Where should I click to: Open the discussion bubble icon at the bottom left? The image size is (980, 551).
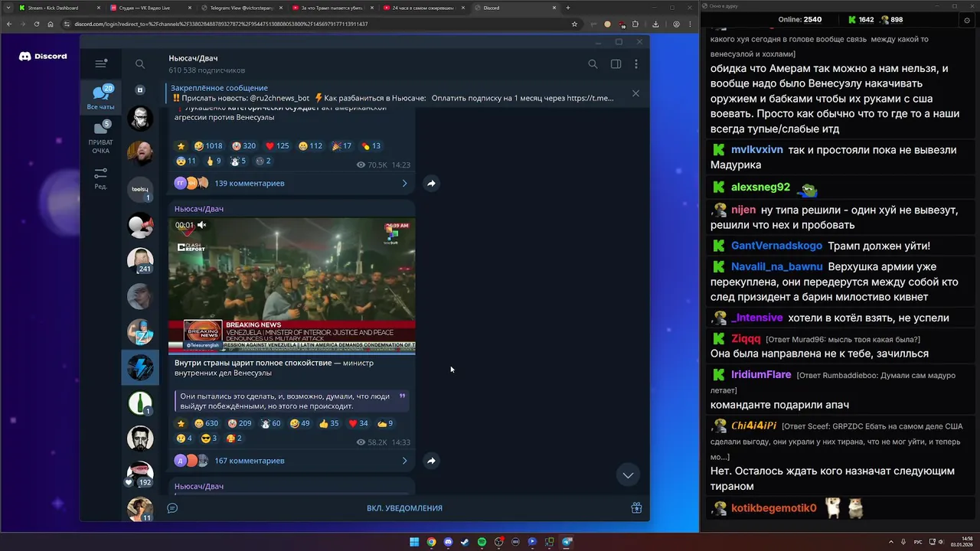(172, 507)
